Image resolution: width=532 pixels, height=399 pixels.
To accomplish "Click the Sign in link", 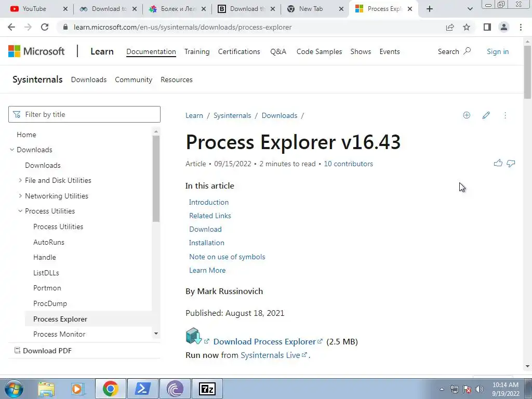I will (498, 51).
